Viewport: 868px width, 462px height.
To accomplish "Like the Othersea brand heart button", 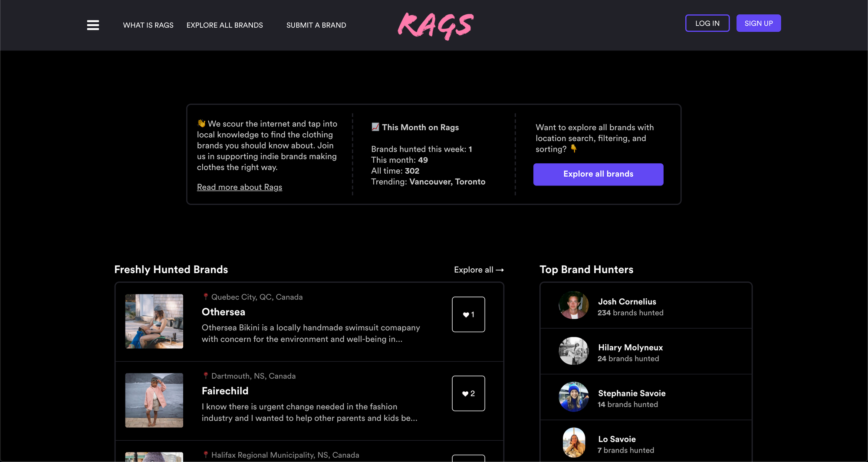I will pos(468,314).
